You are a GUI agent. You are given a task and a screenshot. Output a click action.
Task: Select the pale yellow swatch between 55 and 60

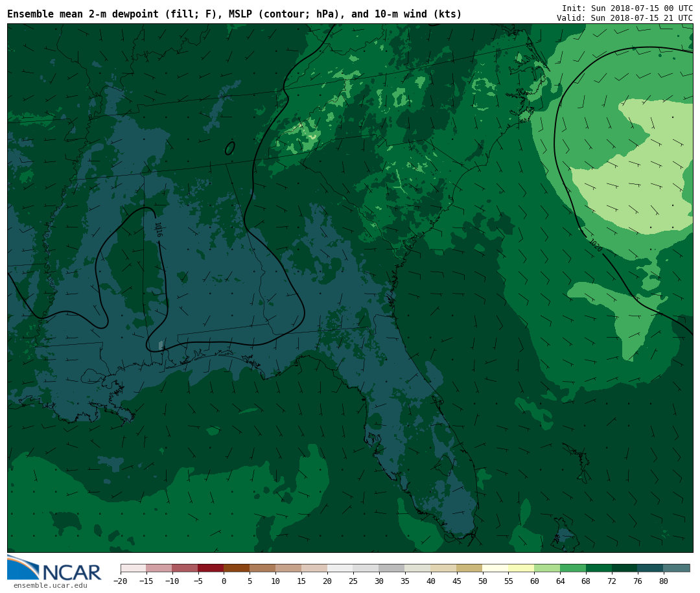[521, 568]
